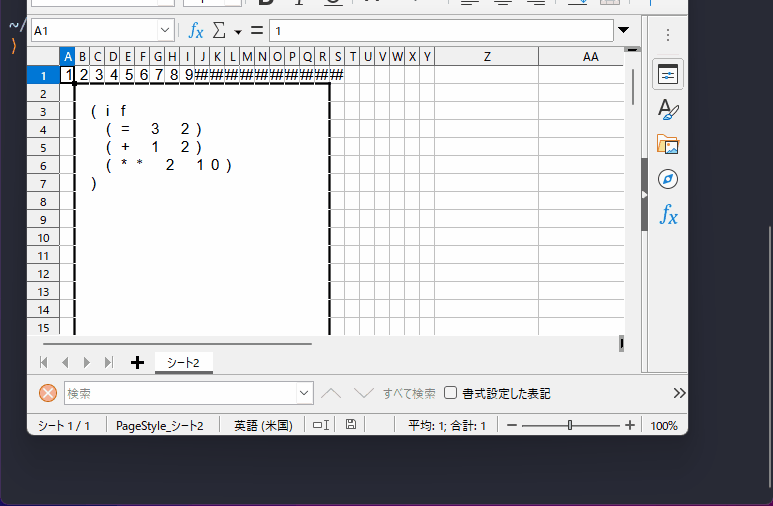Click Find Previous up arrow

(331, 393)
